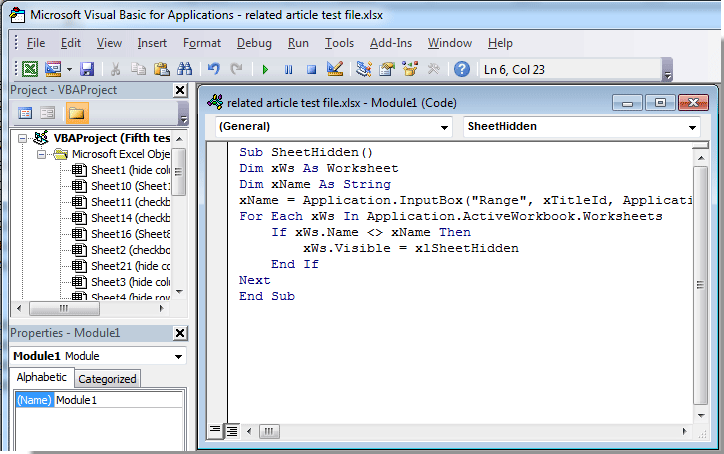Click the VBAProject (Fifth tes root node
This screenshot has height=454, width=724.
[x=112, y=138]
